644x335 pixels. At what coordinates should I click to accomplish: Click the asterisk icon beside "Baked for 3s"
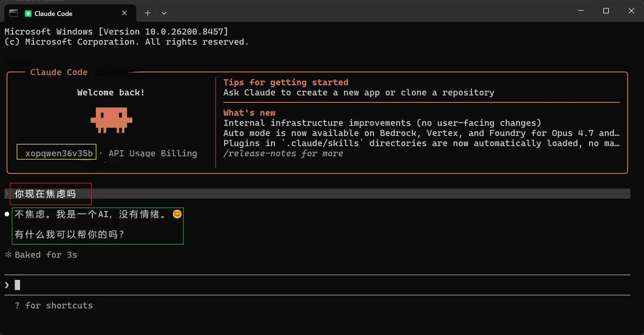[8, 255]
